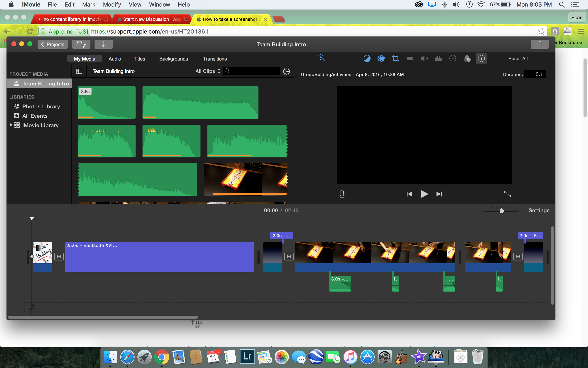
Task: Click transition icon before board game clip
Action: [x=289, y=257]
